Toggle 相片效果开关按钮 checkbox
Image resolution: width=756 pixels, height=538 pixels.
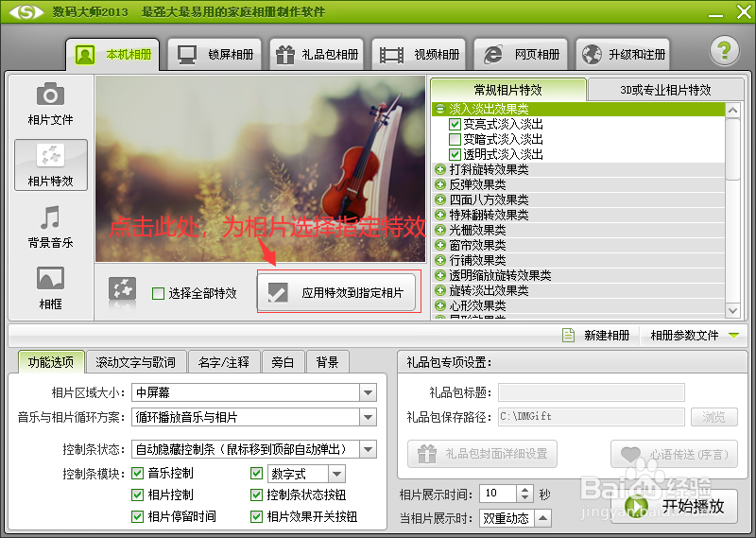coord(256,516)
